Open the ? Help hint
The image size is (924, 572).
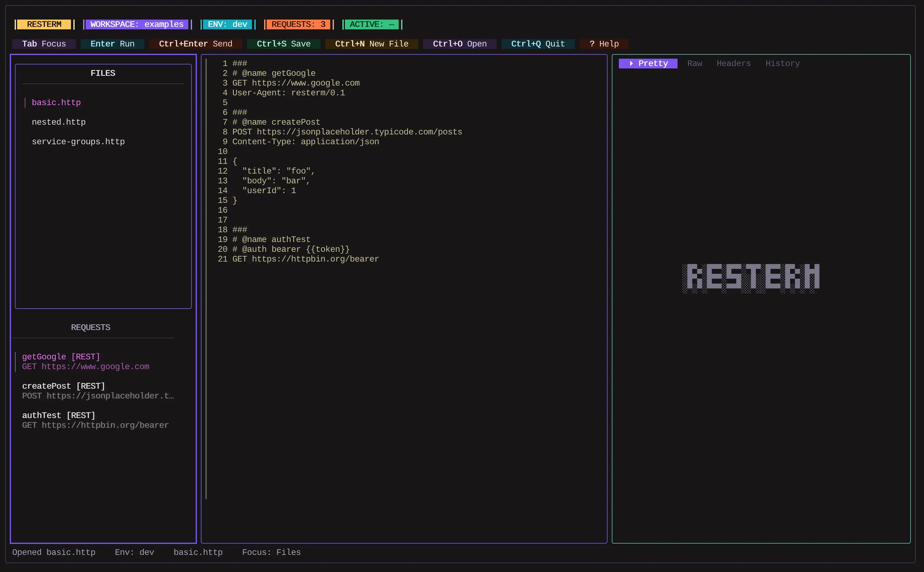pyautogui.click(x=604, y=44)
